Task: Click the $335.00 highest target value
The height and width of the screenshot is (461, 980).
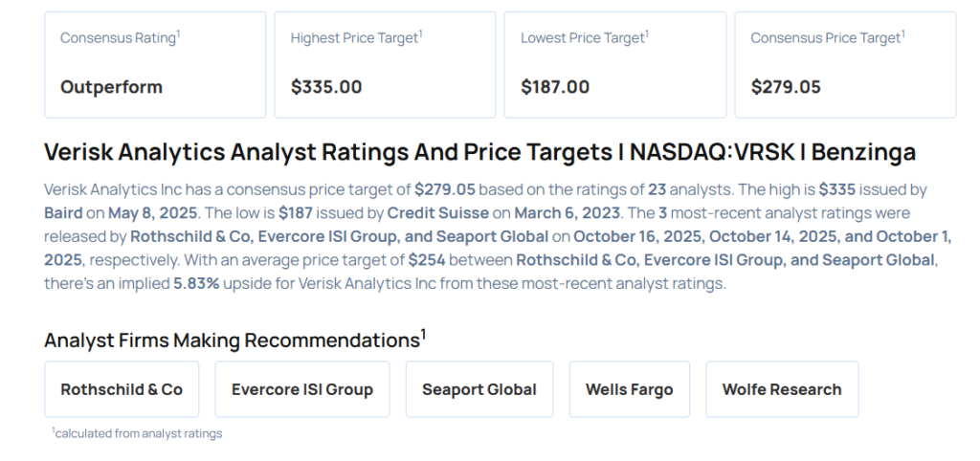Action: [326, 87]
